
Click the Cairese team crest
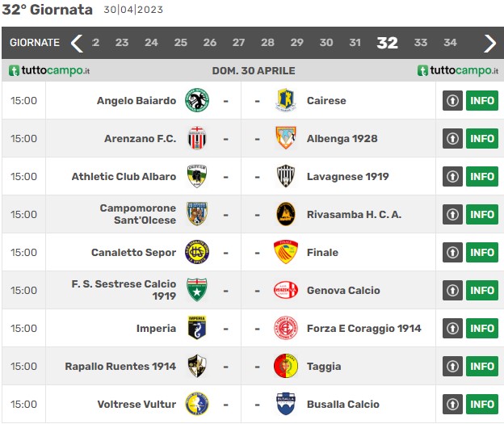point(285,101)
